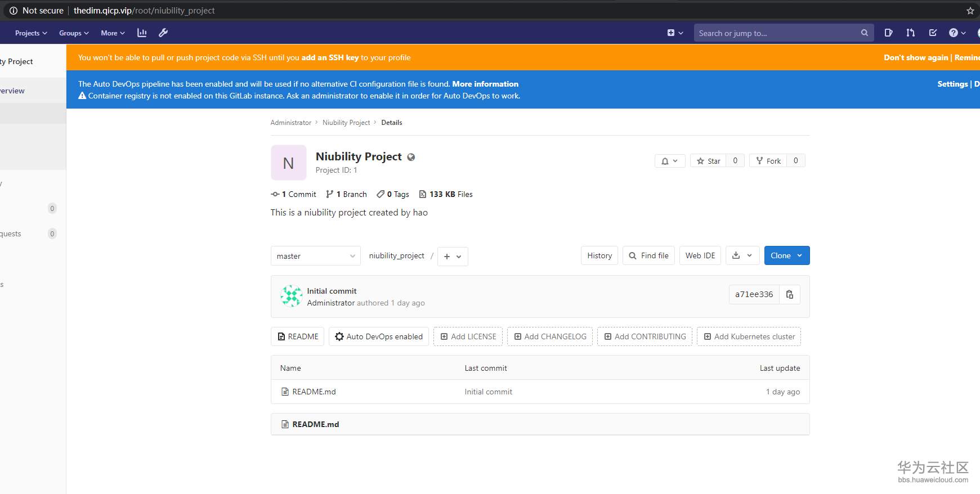
Task: Open the notification bell dropdown
Action: pos(669,161)
